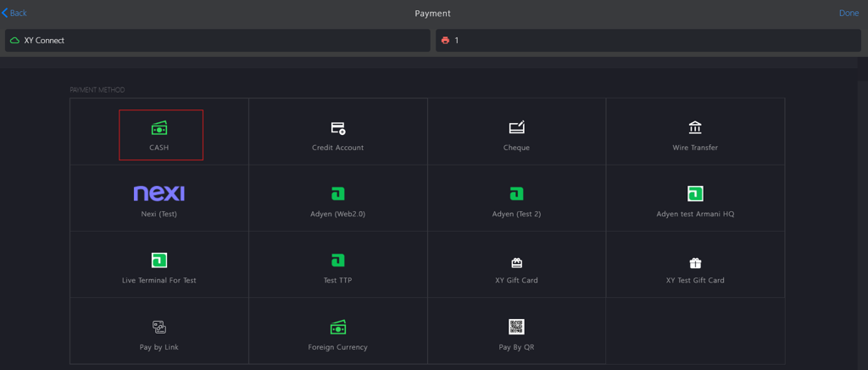Choose the Test TTP icon
This screenshot has height=370, width=868.
pos(338,261)
